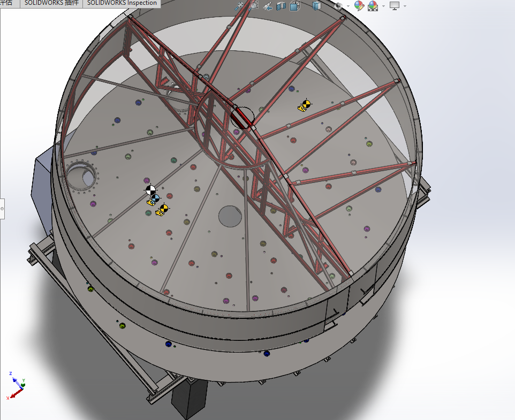
Task: Switch to the SOLIDWORKS 插件 tab
Action: tap(52, 3)
